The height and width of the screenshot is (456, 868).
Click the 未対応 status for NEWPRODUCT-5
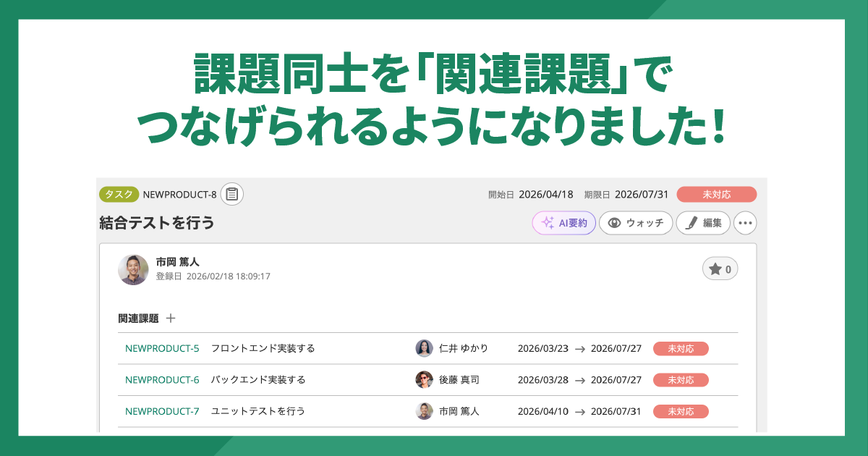[x=681, y=348]
